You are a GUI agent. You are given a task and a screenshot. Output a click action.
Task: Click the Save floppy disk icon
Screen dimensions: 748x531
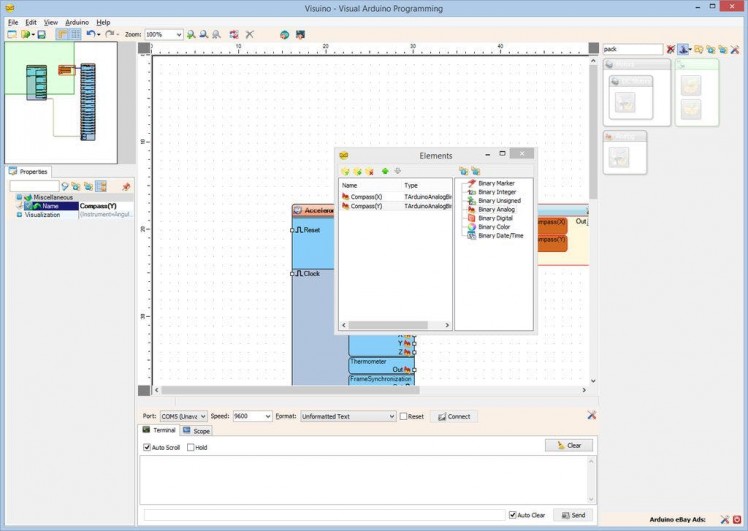42,34
